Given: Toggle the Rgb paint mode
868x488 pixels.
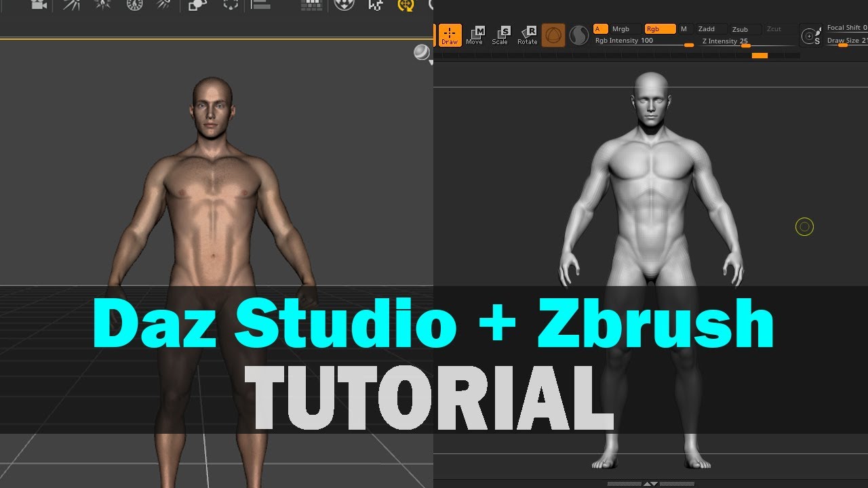Looking at the screenshot, I should [x=660, y=29].
